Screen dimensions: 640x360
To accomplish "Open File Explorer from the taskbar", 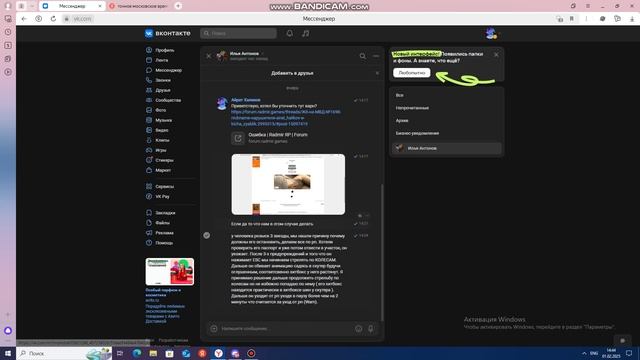I will [x=153, y=353].
